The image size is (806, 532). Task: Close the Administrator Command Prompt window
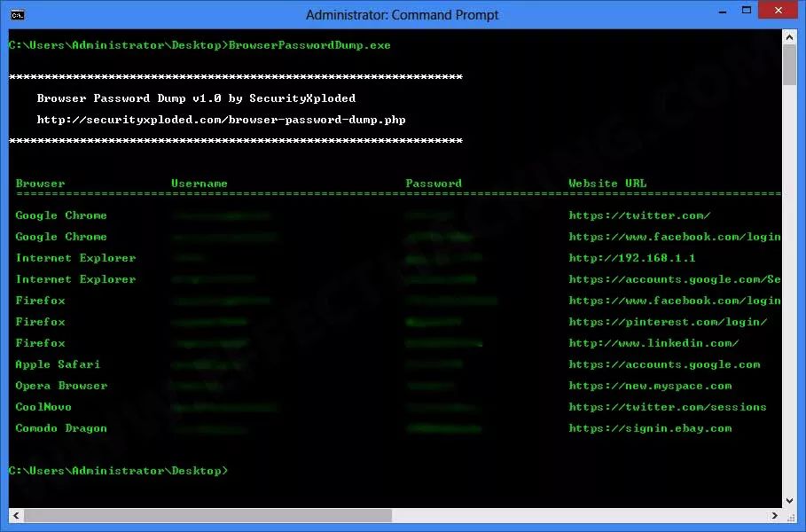779,11
